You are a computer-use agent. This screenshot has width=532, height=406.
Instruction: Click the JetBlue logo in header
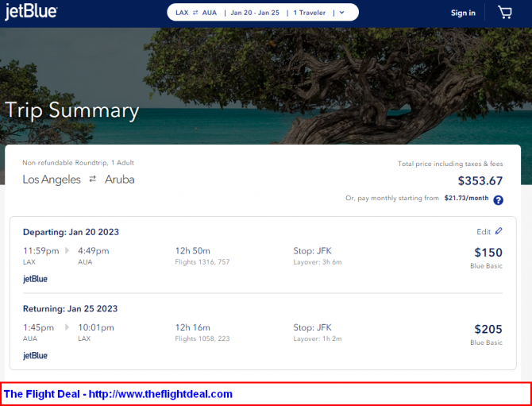(x=31, y=13)
